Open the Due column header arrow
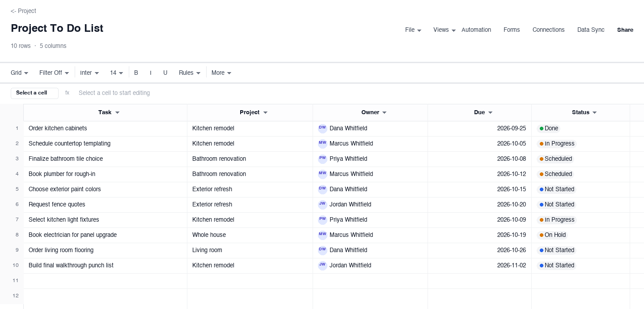The image size is (644, 309). pyautogui.click(x=490, y=113)
